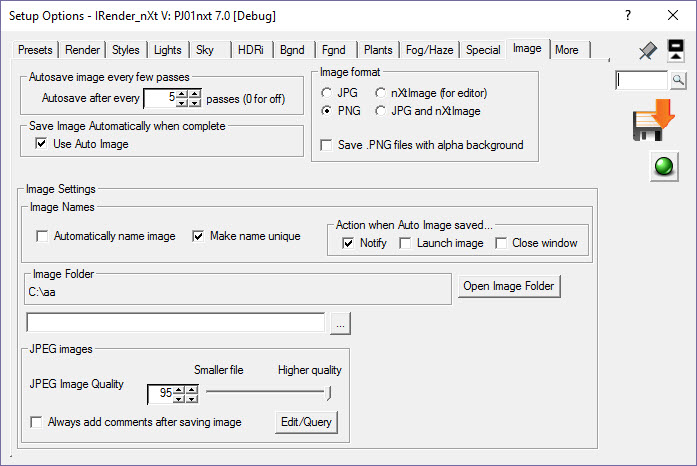This screenshot has width=697, height=466.
Task: Click the question mark help button
Action: pyautogui.click(x=627, y=16)
